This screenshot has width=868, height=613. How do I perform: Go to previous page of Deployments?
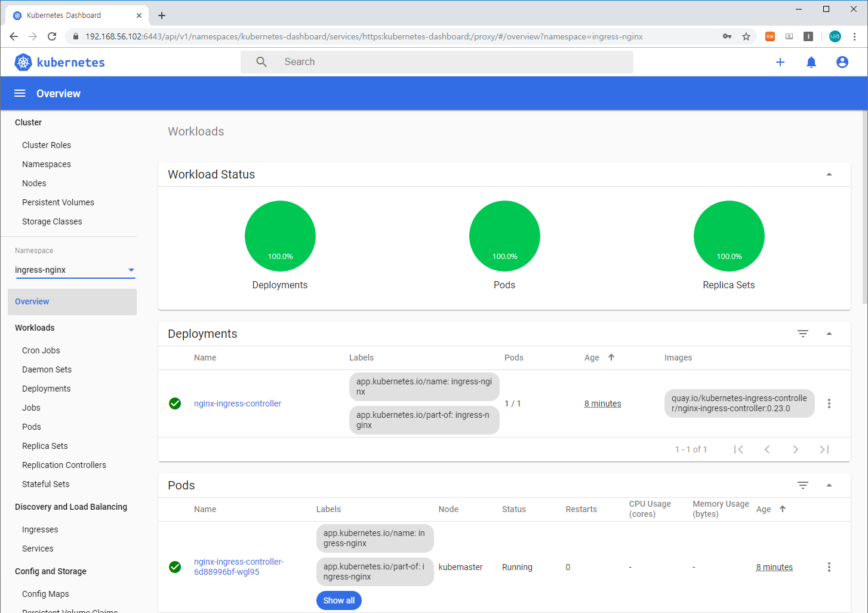point(767,449)
